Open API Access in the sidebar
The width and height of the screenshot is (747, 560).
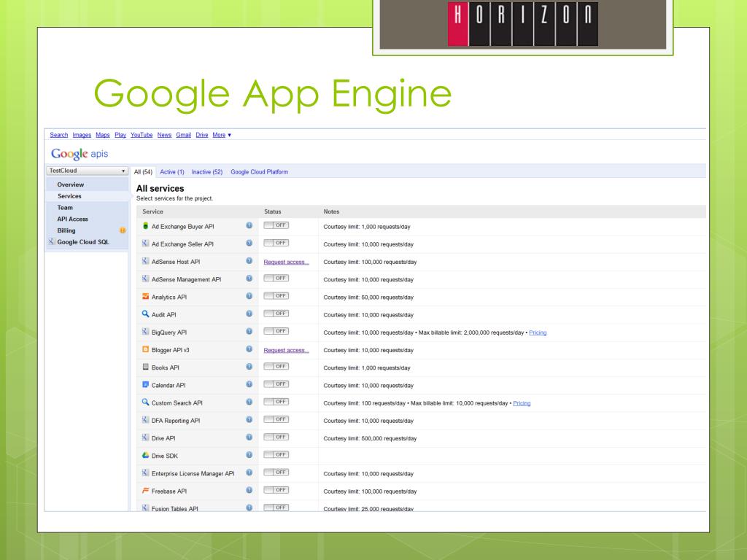pyautogui.click(x=72, y=219)
